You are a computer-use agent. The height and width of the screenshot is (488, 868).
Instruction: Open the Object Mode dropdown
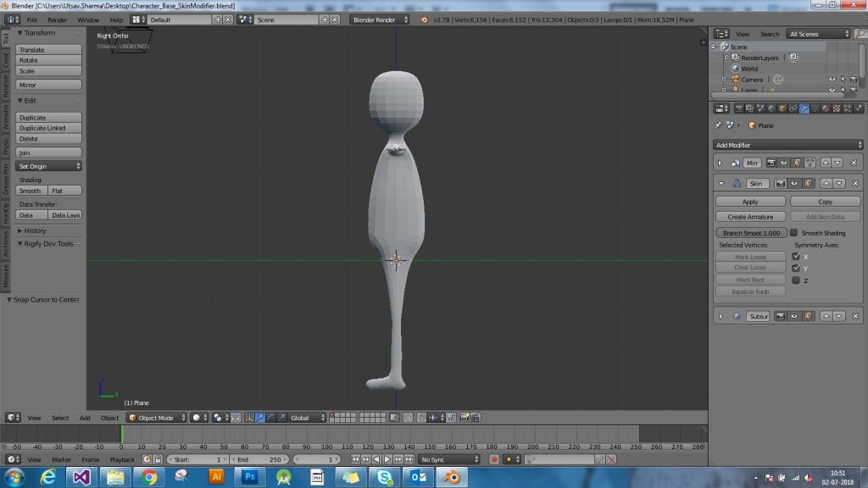click(157, 417)
